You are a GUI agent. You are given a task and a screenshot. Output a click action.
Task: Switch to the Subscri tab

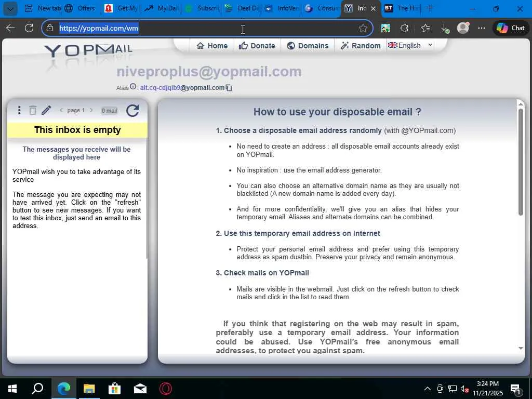202,8
